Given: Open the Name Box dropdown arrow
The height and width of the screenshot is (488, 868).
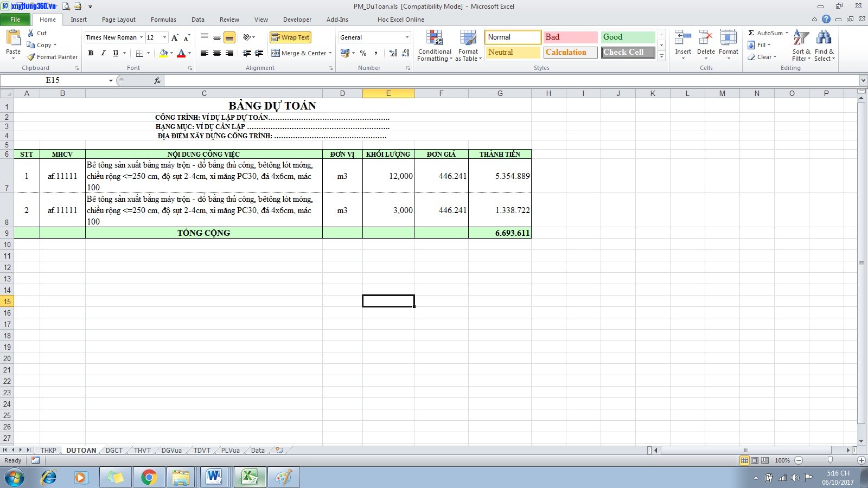Looking at the screenshot, I should click(111, 81).
